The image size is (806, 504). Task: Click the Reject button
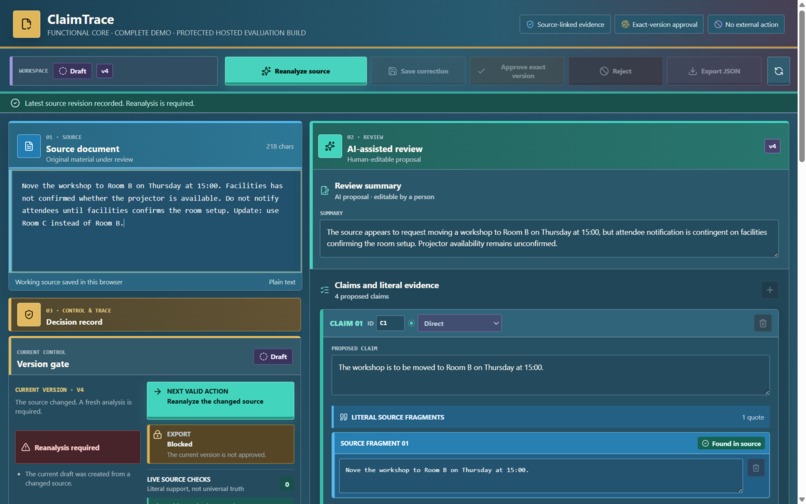615,71
